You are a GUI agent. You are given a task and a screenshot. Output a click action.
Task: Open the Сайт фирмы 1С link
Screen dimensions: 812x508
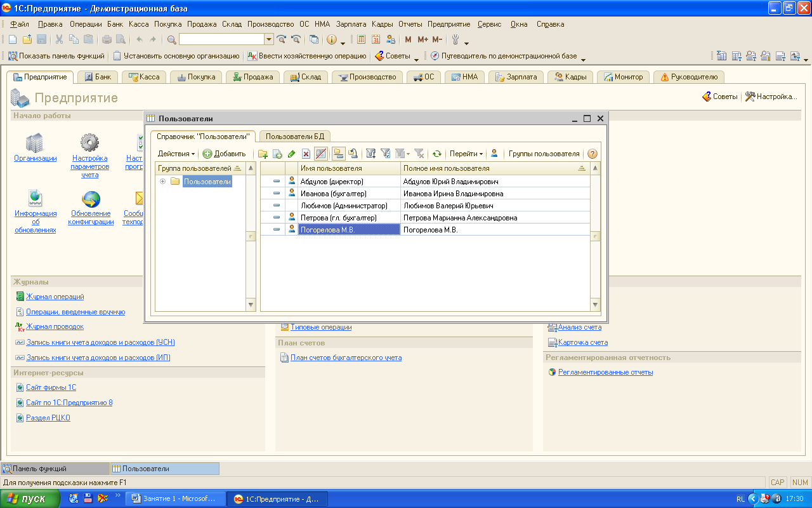(51, 387)
